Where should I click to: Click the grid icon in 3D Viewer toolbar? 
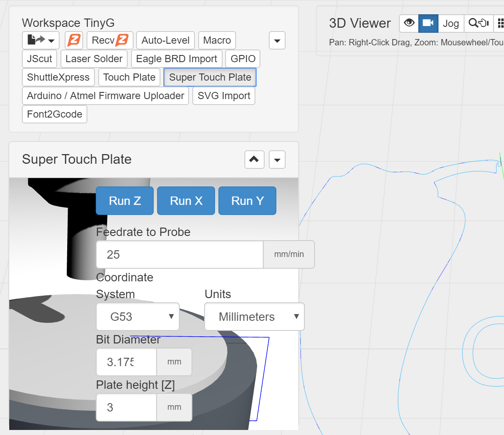click(x=500, y=23)
